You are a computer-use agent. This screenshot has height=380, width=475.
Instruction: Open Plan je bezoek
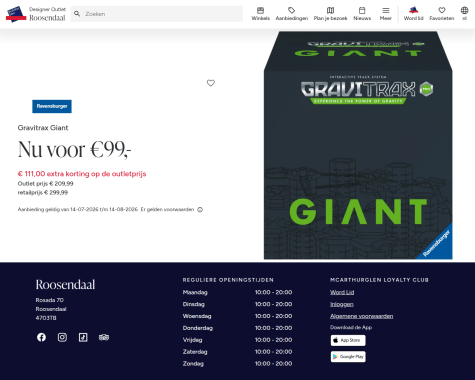coord(330,14)
